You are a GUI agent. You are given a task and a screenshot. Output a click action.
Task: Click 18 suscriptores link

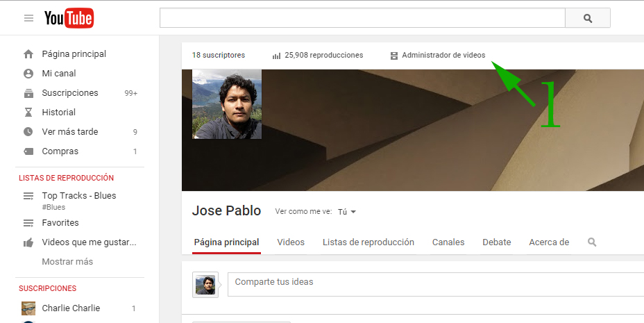tap(219, 55)
